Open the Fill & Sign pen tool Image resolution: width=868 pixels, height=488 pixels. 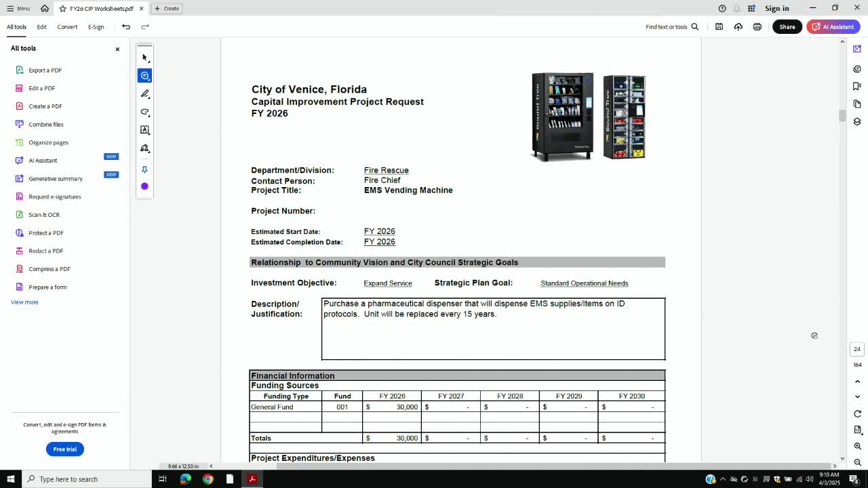(145, 148)
